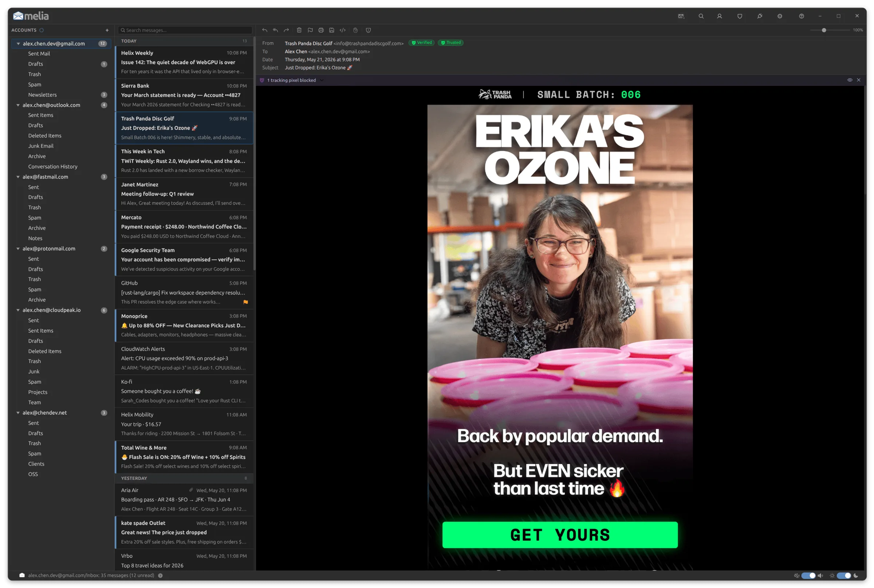Collapse the alex@protonmail.com account
The image size is (874, 588).
(18, 249)
